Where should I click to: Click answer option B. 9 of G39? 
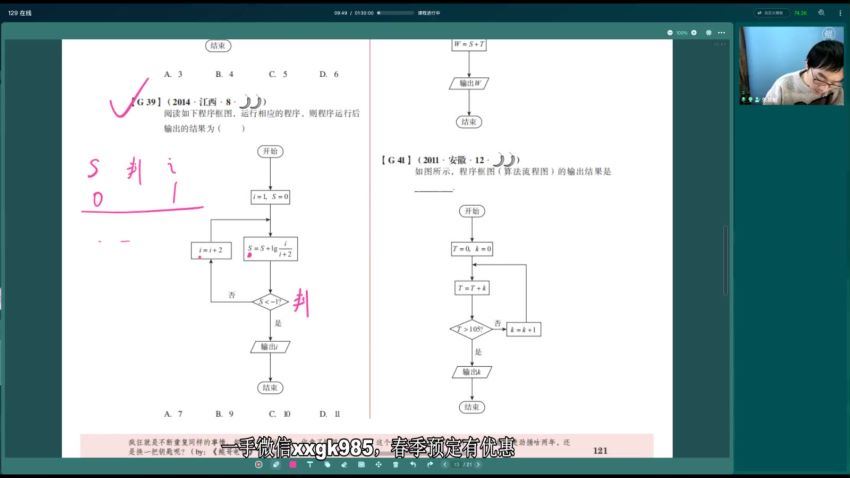point(224,414)
